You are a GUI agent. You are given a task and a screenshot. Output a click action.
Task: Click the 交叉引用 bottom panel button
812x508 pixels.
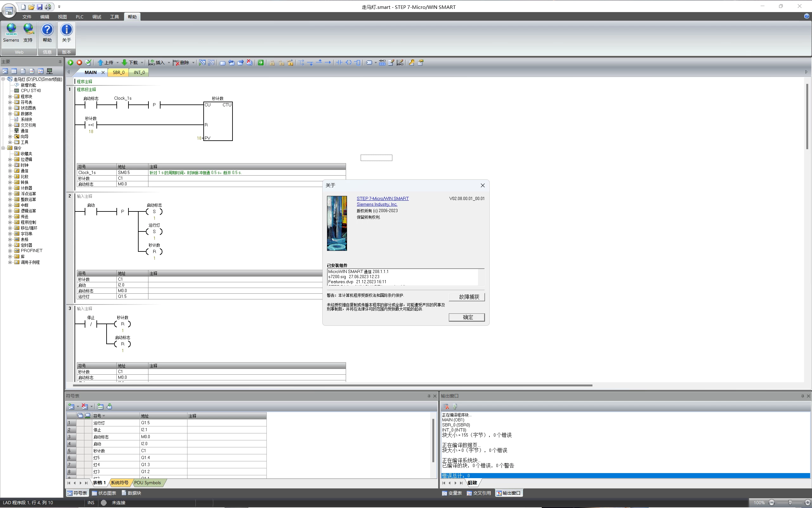[479, 493]
